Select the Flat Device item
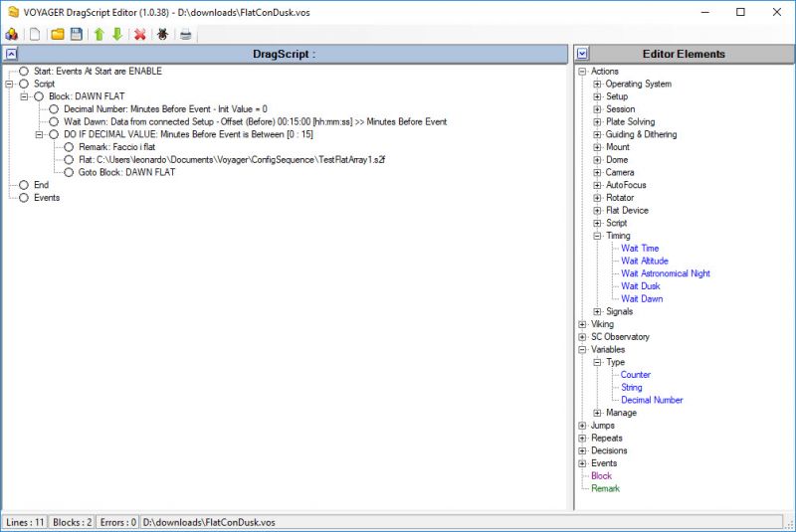The image size is (796, 532). coord(627,211)
